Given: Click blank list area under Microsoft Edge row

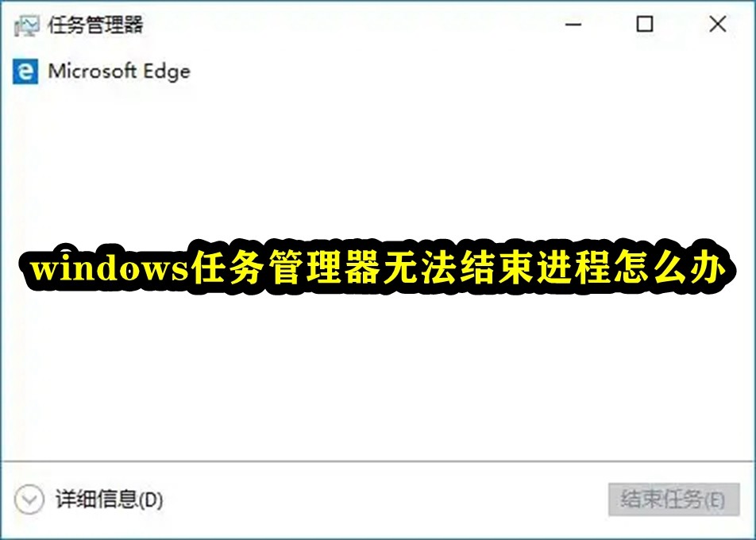Looking at the screenshot, I should 376,159.
